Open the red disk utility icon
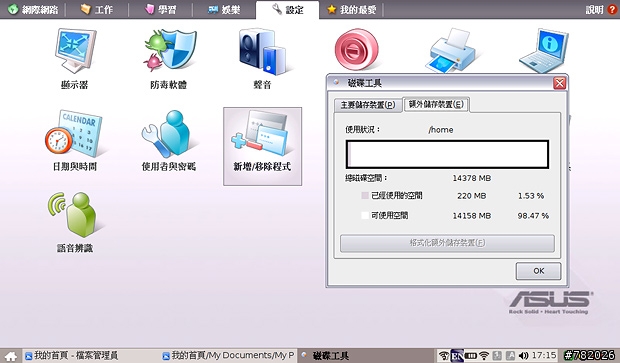620x363 pixels. pyautogui.click(x=356, y=50)
